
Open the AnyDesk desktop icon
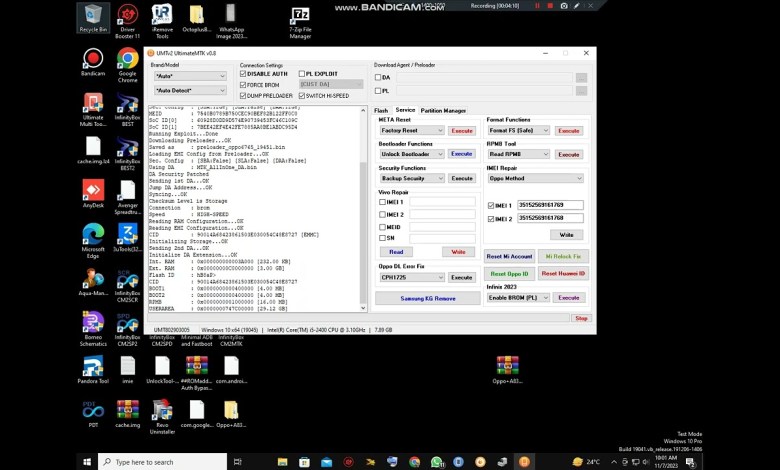[x=93, y=190]
